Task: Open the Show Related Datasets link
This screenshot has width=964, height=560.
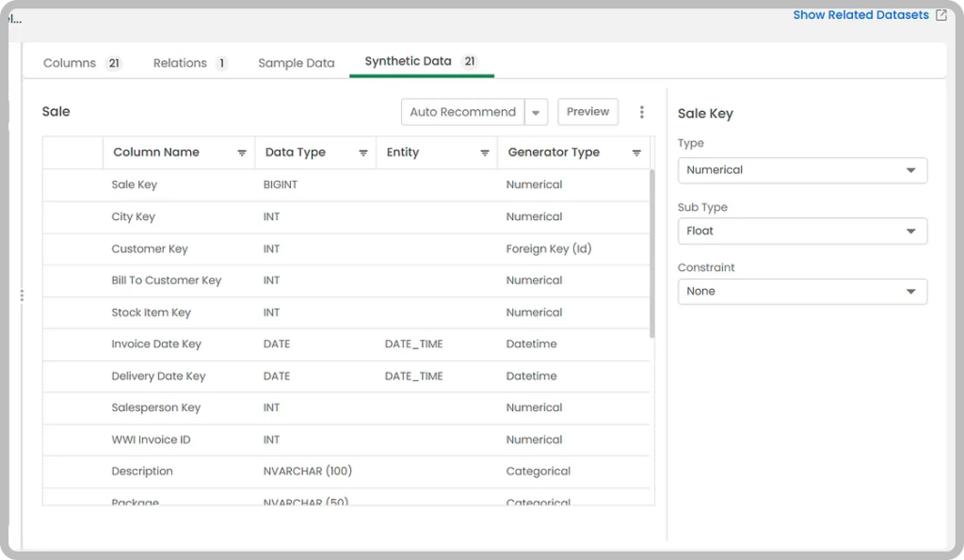Action: (x=860, y=15)
